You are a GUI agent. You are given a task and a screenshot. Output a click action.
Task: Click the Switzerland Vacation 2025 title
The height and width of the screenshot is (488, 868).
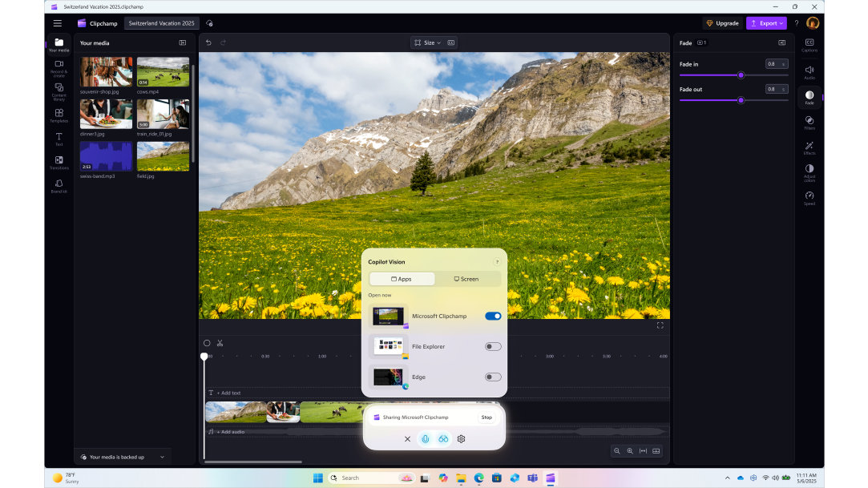pyautogui.click(x=161, y=23)
